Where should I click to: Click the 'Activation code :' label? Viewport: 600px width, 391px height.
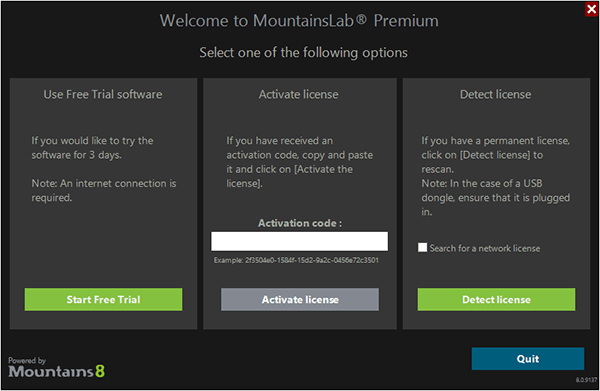point(300,223)
